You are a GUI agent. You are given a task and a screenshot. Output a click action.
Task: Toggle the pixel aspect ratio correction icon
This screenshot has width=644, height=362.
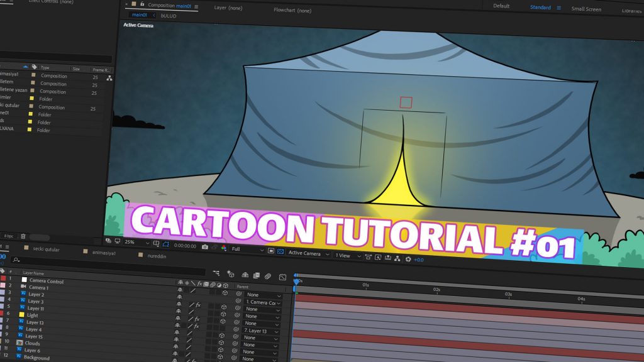368,257
